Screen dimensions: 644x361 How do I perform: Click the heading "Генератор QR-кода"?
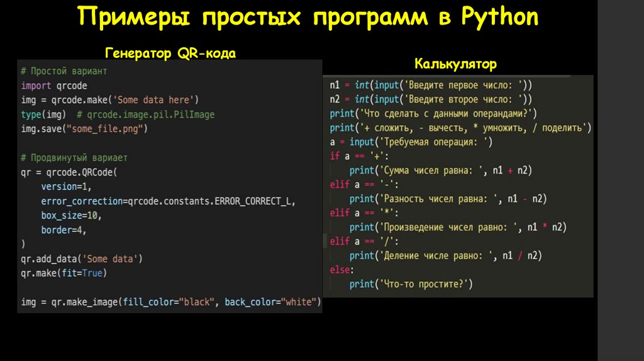[170, 53]
